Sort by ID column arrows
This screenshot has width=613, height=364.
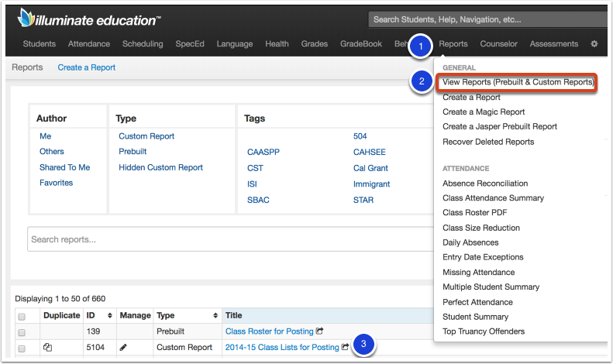(110, 315)
